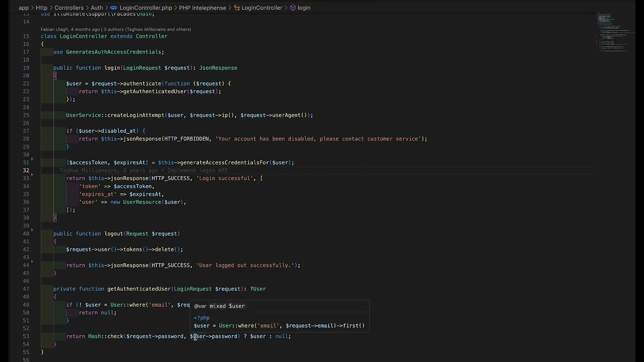The width and height of the screenshot is (644, 362).
Task: Click opening brace on line 20
Action: pos(55,76)
